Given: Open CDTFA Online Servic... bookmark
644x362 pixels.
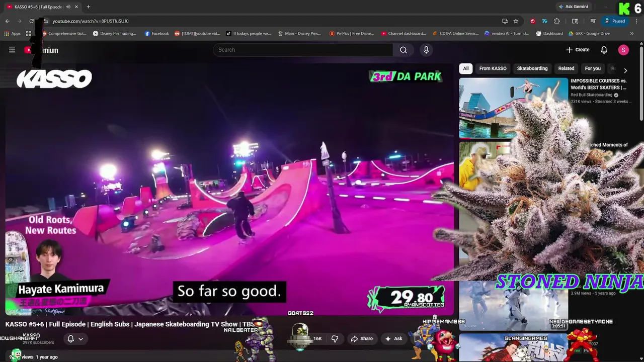Looking at the screenshot, I should pyautogui.click(x=455, y=34).
